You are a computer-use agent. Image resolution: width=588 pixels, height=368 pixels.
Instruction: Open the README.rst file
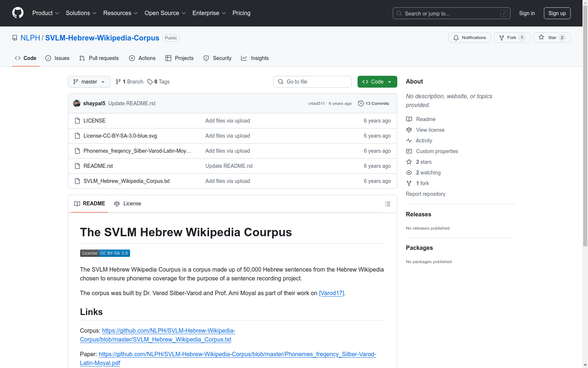(98, 166)
